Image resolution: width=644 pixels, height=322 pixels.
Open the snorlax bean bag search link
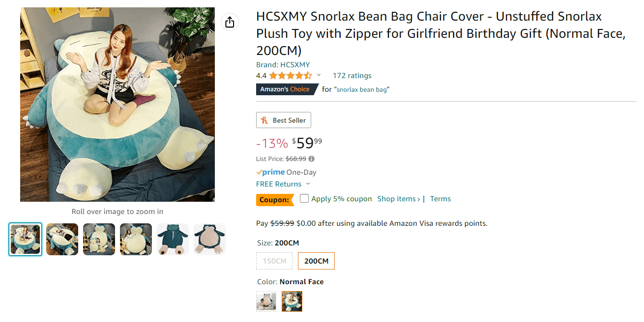point(362,89)
